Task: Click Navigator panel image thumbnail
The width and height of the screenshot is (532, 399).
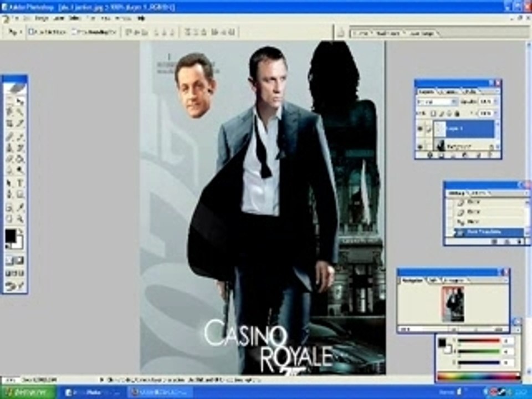Action: pos(453,304)
